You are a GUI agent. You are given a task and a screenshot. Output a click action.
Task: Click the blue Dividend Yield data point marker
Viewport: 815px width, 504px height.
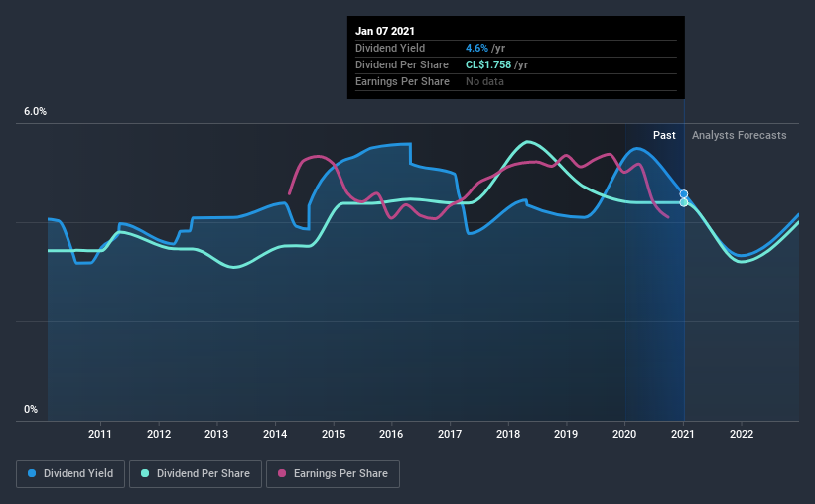pyautogui.click(x=684, y=193)
